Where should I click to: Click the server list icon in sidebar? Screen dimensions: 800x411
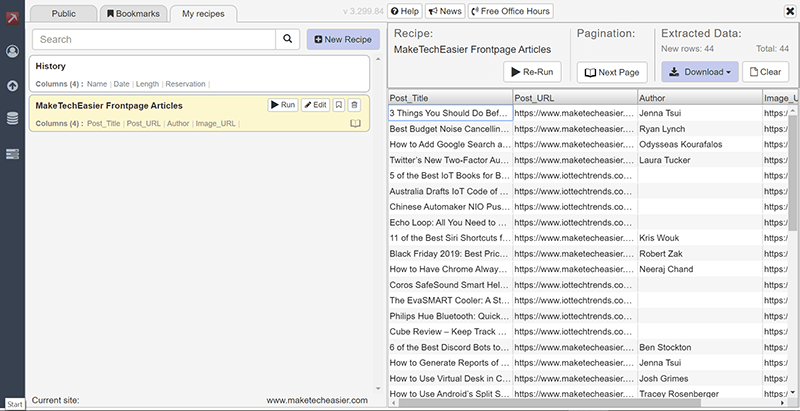(x=12, y=153)
